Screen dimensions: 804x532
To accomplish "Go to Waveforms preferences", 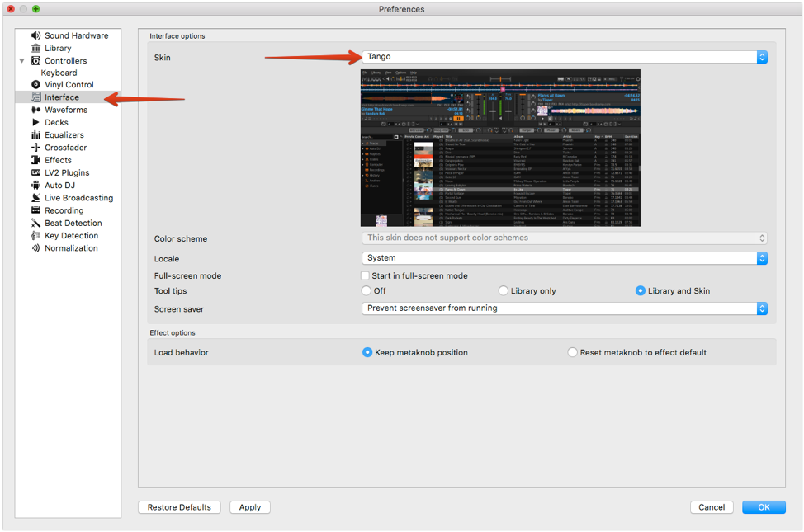I will click(66, 110).
